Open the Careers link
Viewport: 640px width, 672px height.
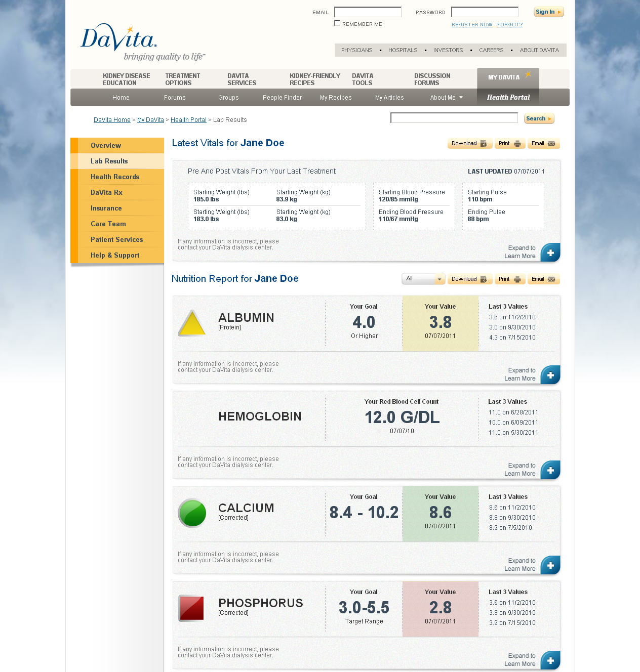[x=491, y=50]
